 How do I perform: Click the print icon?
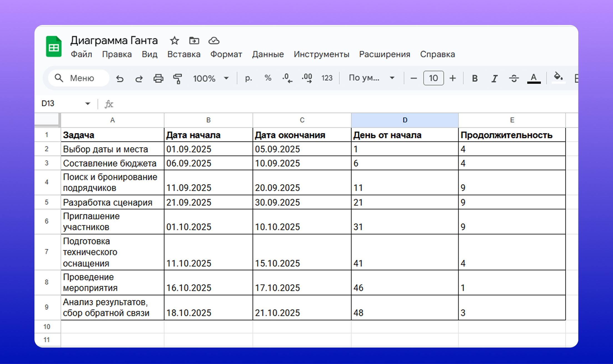158,79
